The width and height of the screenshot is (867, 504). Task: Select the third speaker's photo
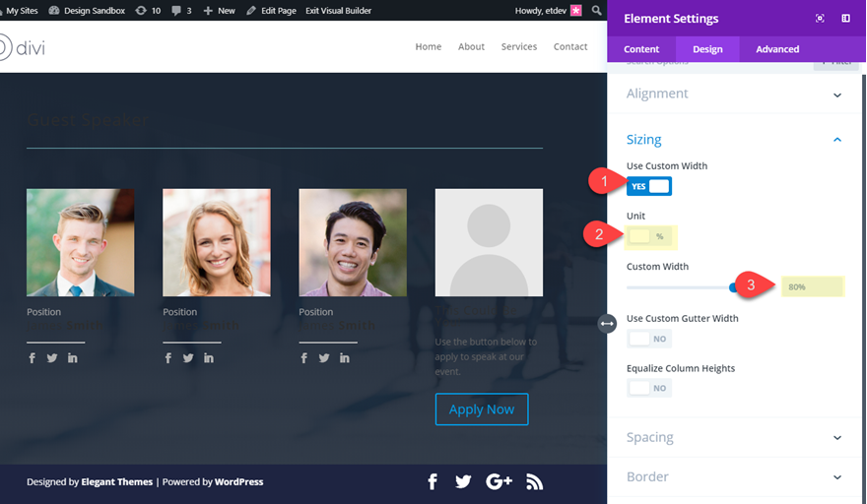(353, 242)
